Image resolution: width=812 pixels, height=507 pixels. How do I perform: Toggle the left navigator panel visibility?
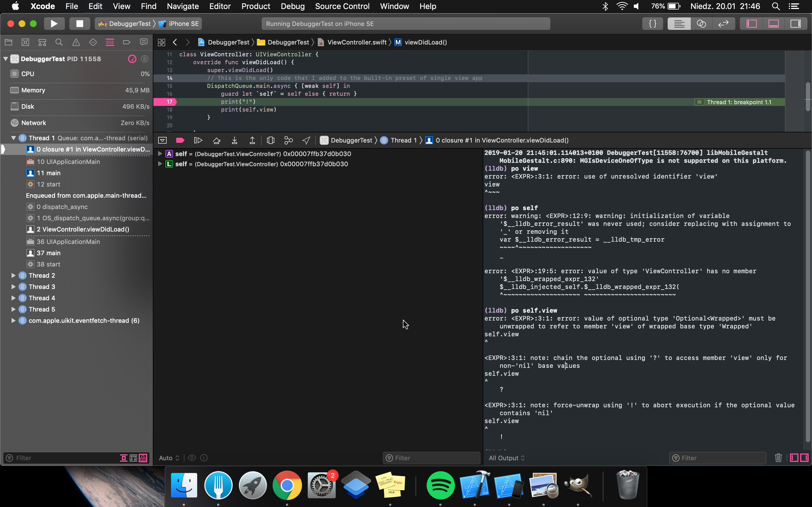pyautogui.click(x=751, y=24)
